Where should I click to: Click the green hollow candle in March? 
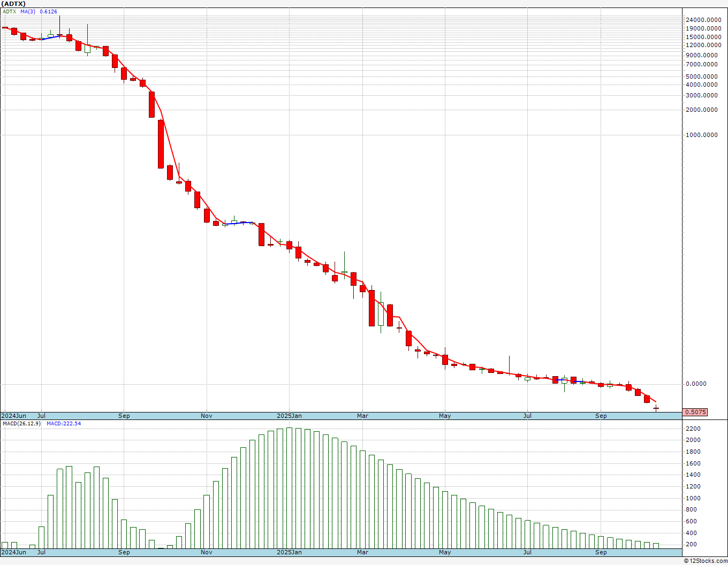point(381,314)
